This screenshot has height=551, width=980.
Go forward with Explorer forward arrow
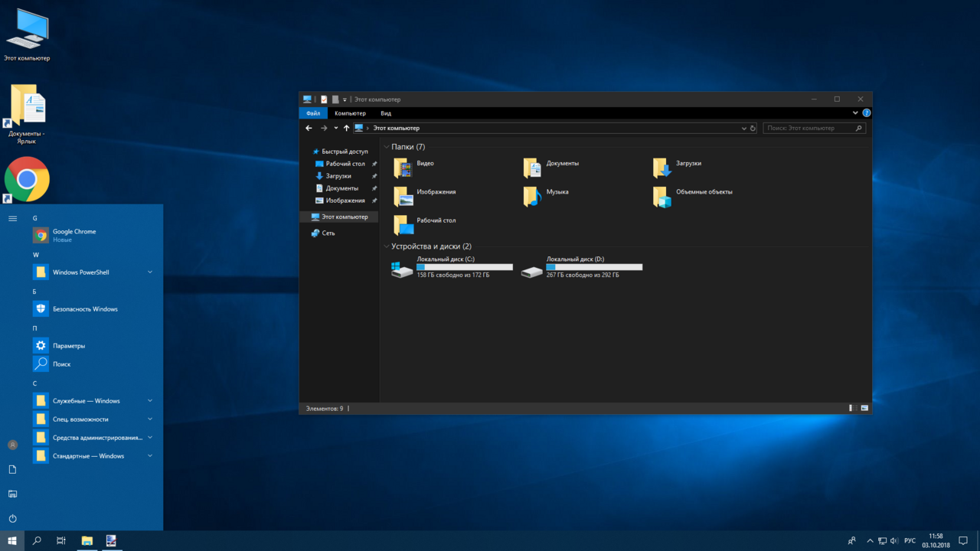(324, 129)
